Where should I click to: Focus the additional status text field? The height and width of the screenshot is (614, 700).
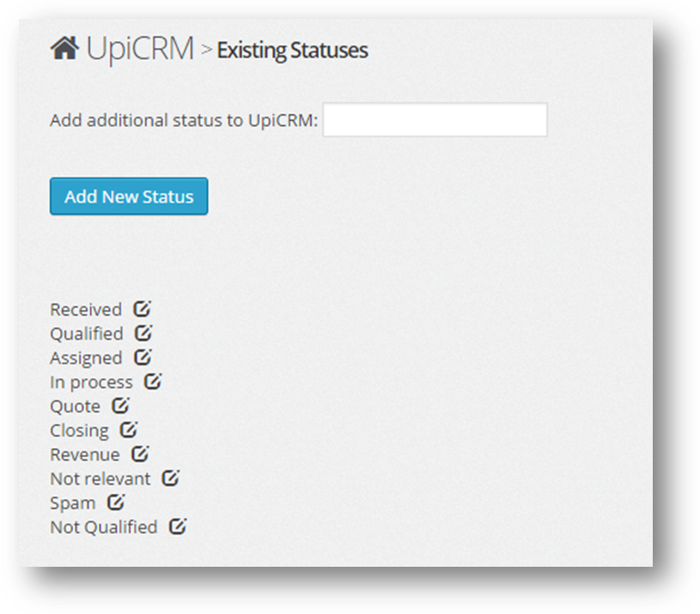click(435, 119)
